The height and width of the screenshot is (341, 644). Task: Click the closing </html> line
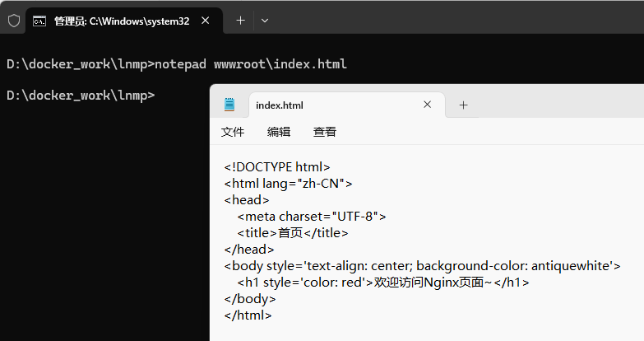(x=248, y=315)
